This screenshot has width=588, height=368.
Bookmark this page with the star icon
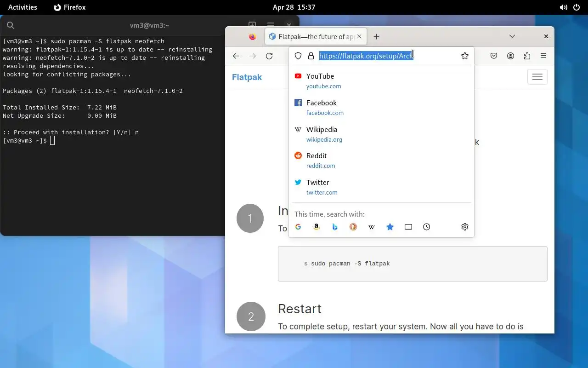pos(465,56)
